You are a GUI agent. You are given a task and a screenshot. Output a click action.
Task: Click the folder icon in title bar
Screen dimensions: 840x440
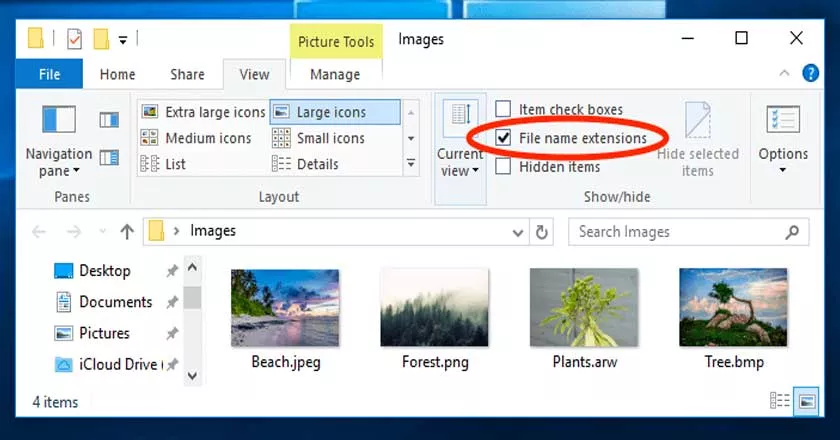click(35, 39)
